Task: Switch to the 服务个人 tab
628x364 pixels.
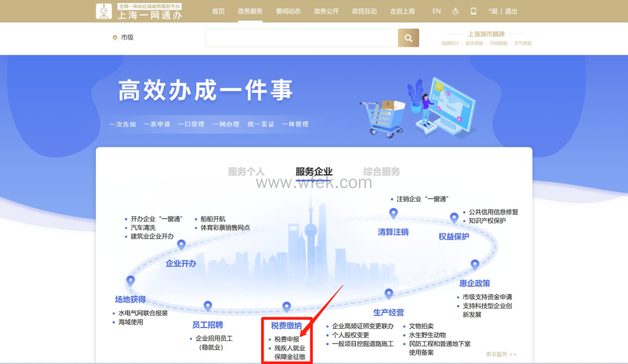Action: (x=246, y=172)
